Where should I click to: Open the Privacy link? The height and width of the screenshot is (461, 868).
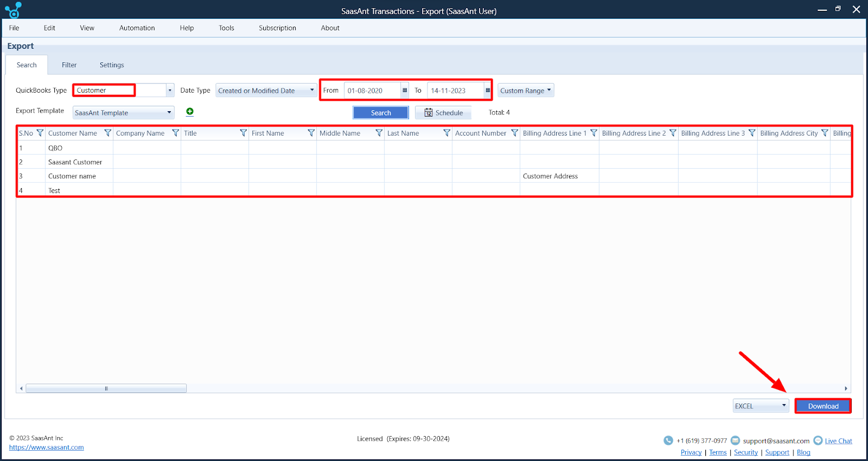click(x=691, y=452)
